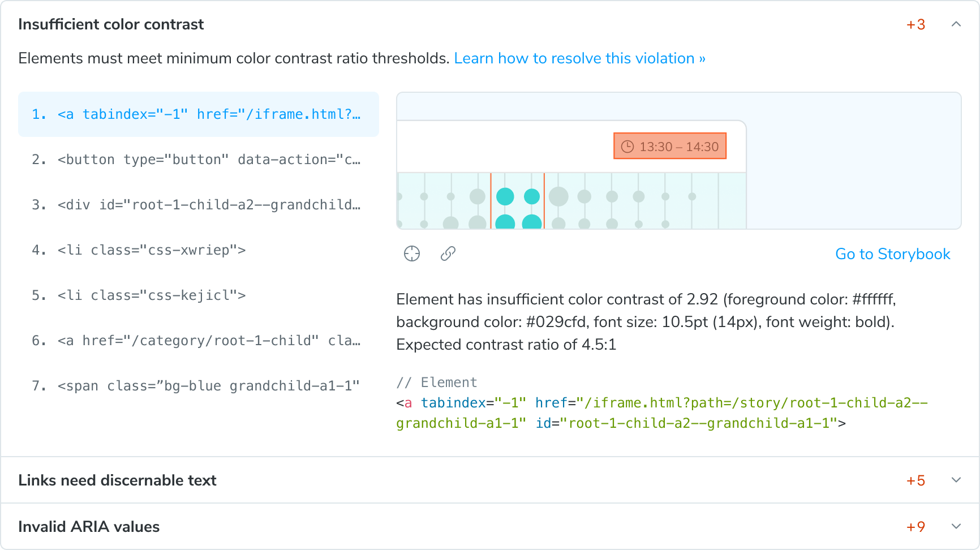Click the +3 counter on color contrast
This screenshot has width=980, height=550.
[x=915, y=24]
